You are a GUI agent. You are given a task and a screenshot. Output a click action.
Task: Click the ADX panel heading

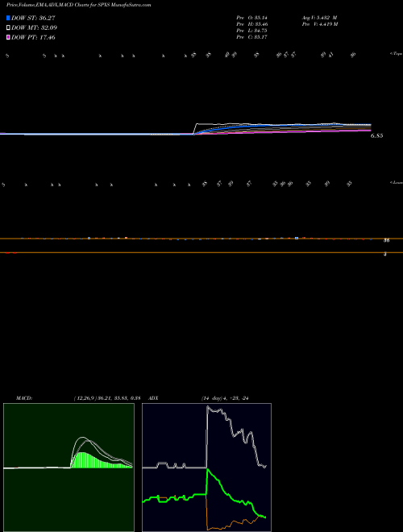[154, 398]
